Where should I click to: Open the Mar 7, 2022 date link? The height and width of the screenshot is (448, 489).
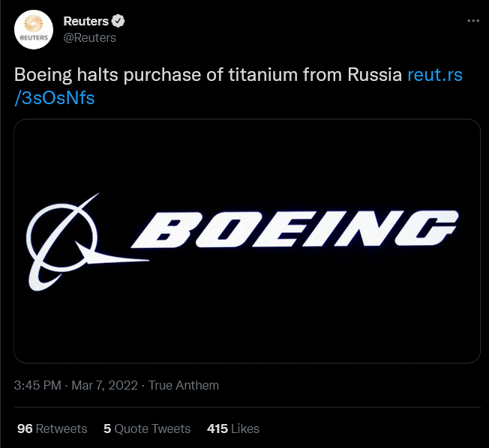(105, 385)
